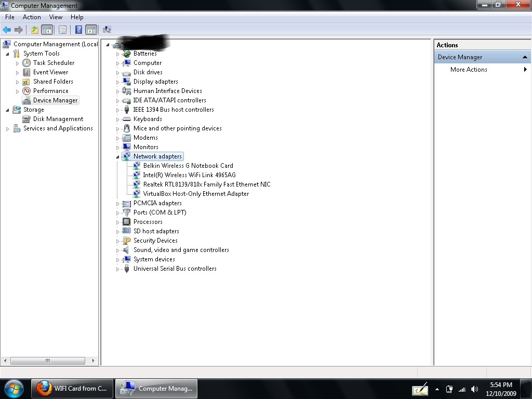Select Intel(R) Wireless WiFi Link 4965AG
The width and height of the screenshot is (532, 399).
click(189, 175)
